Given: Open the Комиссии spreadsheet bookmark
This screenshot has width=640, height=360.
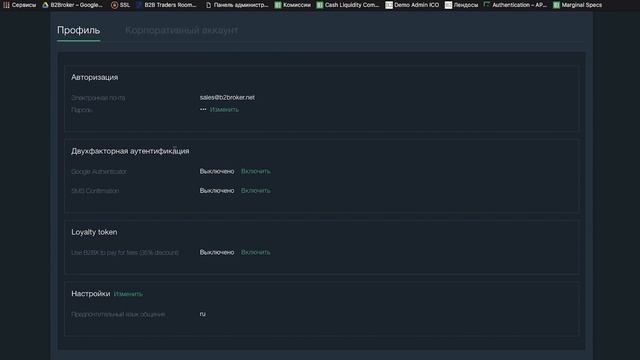Looking at the screenshot, I should click(x=293, y=5).
